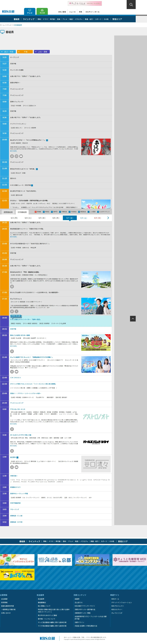Open the きょうと危機管理WEB banner
This screenshot has width=147, height=644.
[x=129, y=560]
